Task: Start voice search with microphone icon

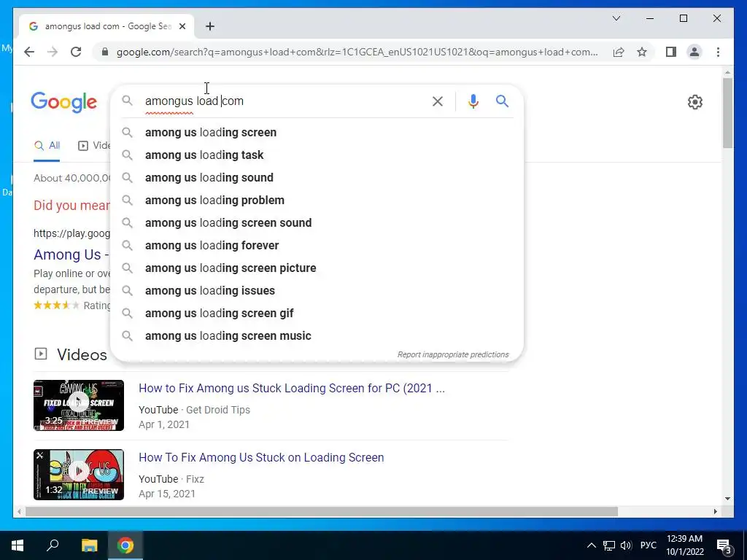Action: pyautogui.click(x=473, y=101)
